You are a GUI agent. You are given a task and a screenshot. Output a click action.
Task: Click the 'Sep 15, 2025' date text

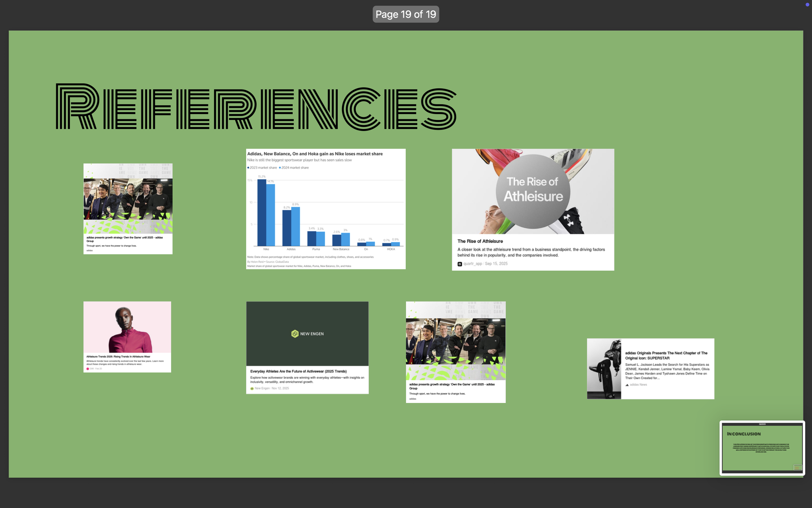pos(496,264)
